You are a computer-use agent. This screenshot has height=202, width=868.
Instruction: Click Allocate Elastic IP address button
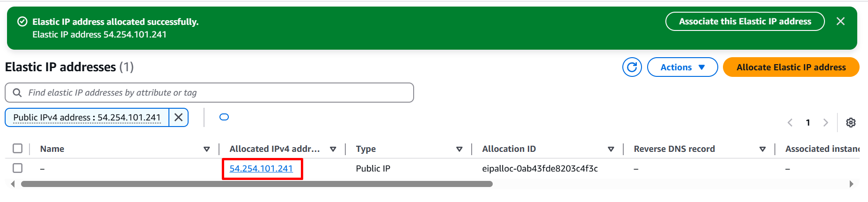tap(791, 67)
